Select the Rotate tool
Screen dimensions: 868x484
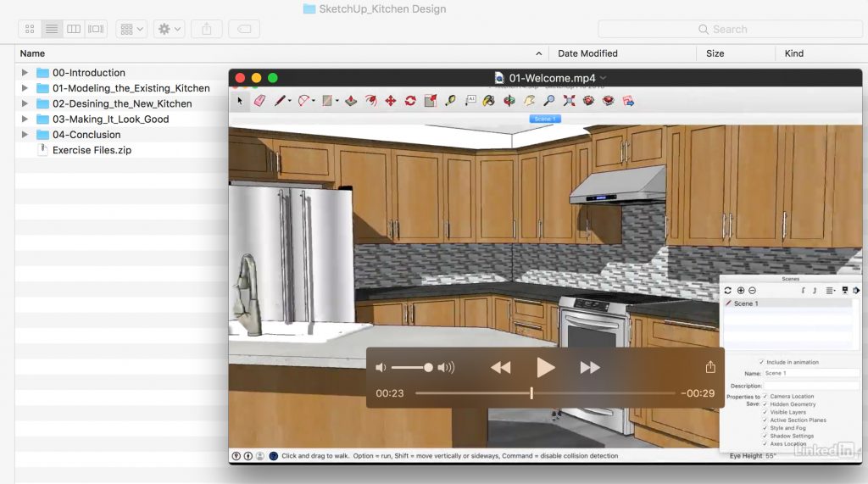tap(410, 101)
